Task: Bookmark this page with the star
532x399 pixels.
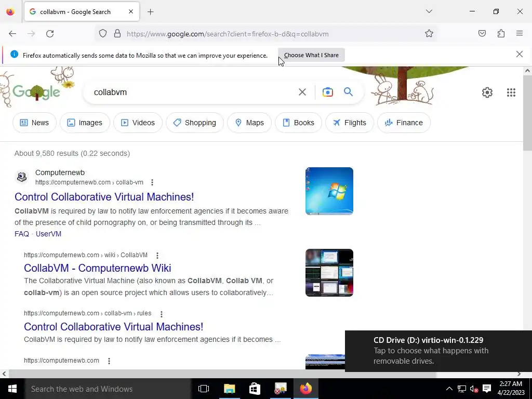Action: [429, 34]
